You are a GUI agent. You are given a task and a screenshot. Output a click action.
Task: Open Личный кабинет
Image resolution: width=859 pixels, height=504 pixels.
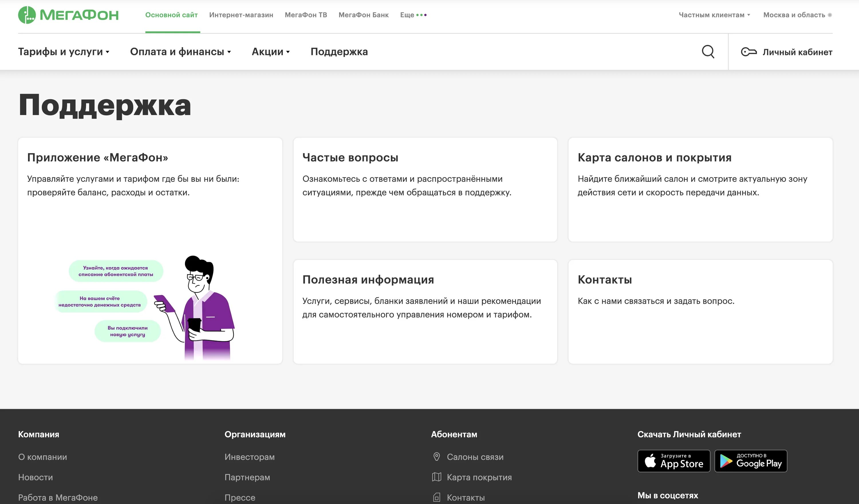(x=787, y=52)
